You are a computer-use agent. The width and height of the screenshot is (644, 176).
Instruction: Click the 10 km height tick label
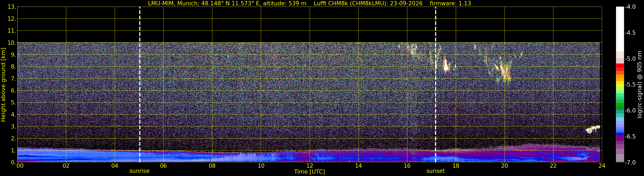tap(10, 43)
